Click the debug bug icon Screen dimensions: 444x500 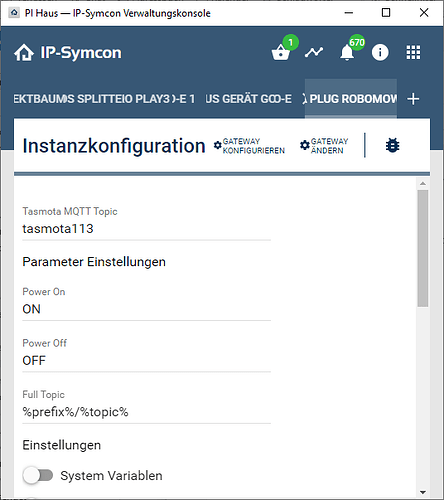pyautogui.click(x=392, y=145)
